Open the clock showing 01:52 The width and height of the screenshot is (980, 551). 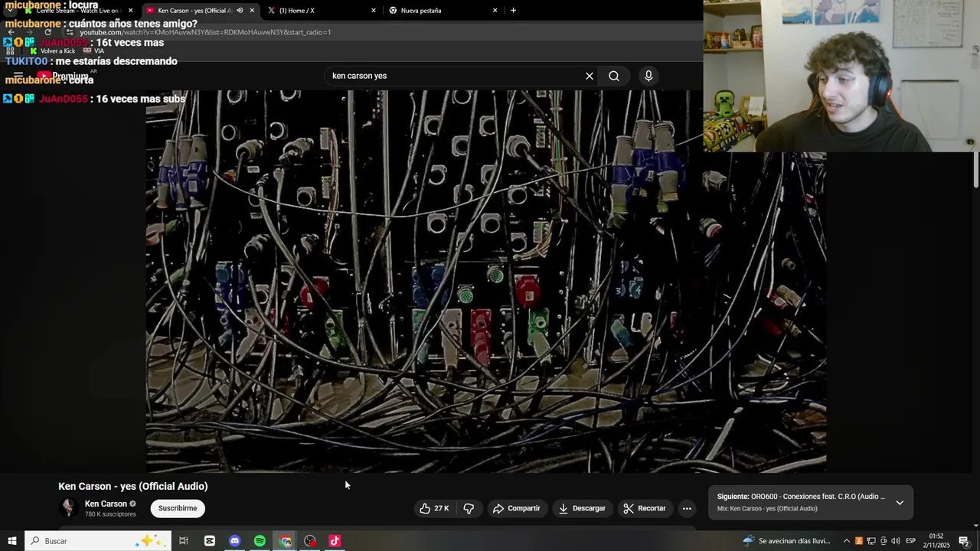pyautogui.click(x=936, y=541)
